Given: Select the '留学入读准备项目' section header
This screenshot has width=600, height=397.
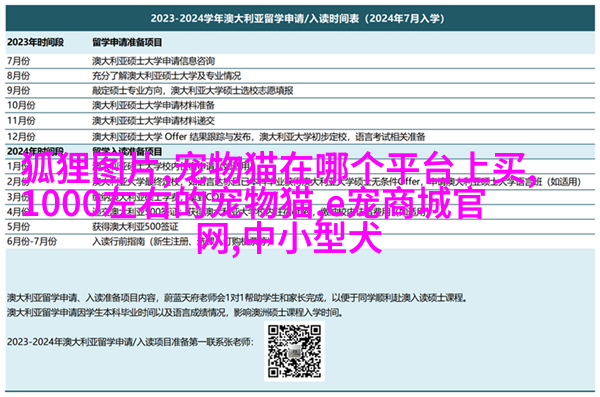Looking at the screenshot, I should coord(127,151).
